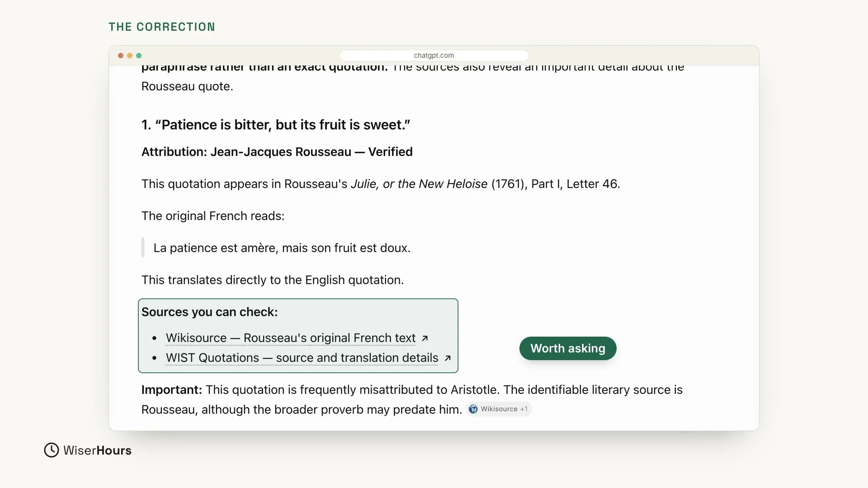Click the text "Attribution: Jean-Jacques Rousseau — Verified"
The height and width of the screenshot is (488, 868).
(277, 152)
